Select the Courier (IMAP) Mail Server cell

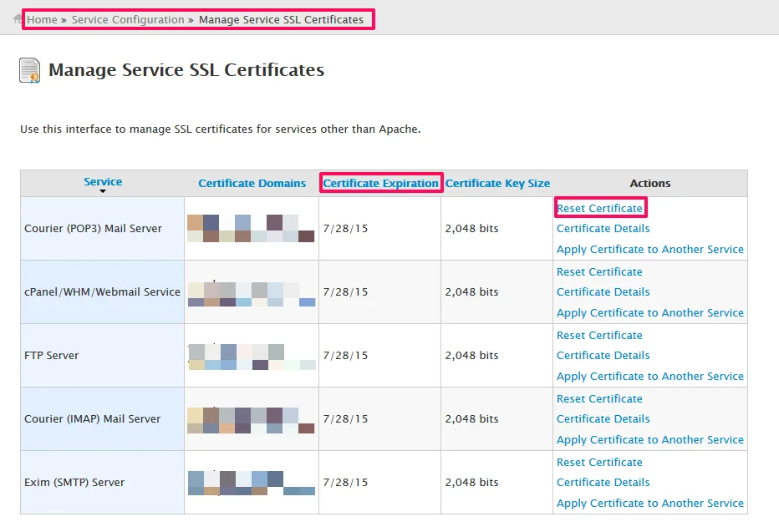(x=102, y=419)
